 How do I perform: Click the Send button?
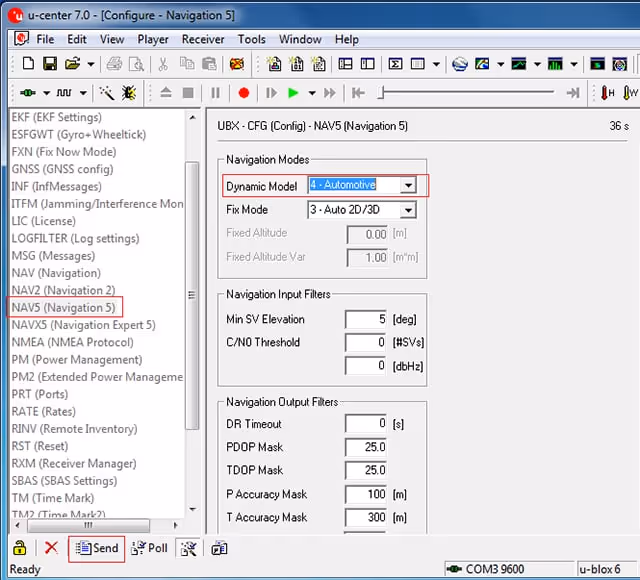click(97, 548)
